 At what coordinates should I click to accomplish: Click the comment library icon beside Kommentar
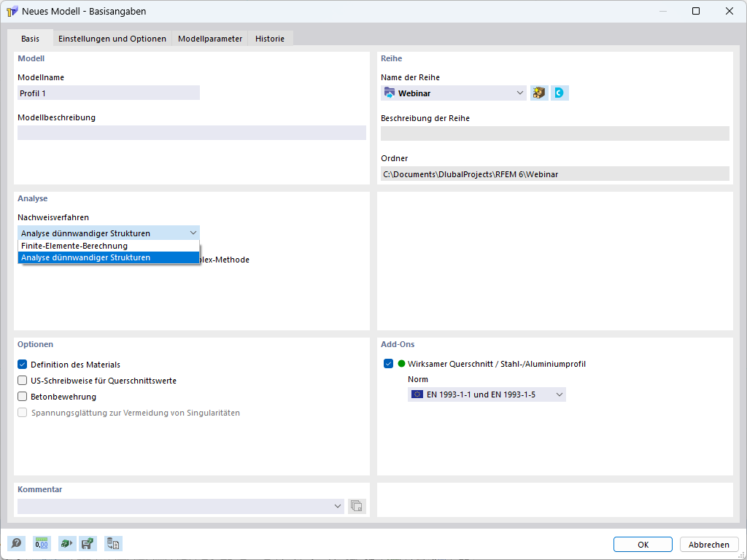click(357, 506)
